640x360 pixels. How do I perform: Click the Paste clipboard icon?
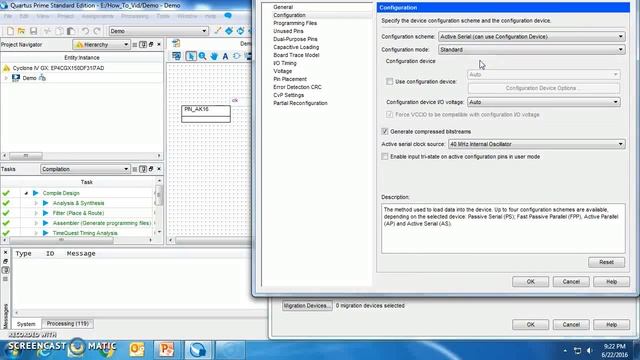71,31
